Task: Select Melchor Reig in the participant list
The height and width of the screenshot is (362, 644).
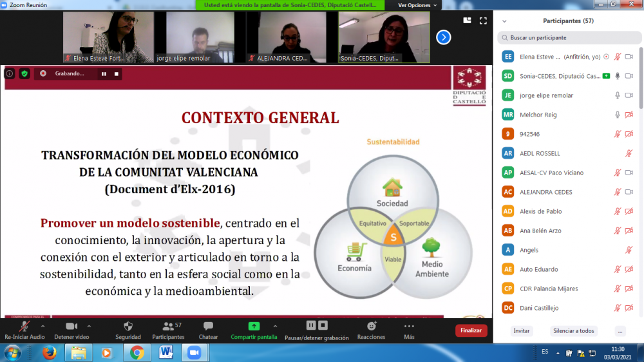Action: [x=538, y=115]
